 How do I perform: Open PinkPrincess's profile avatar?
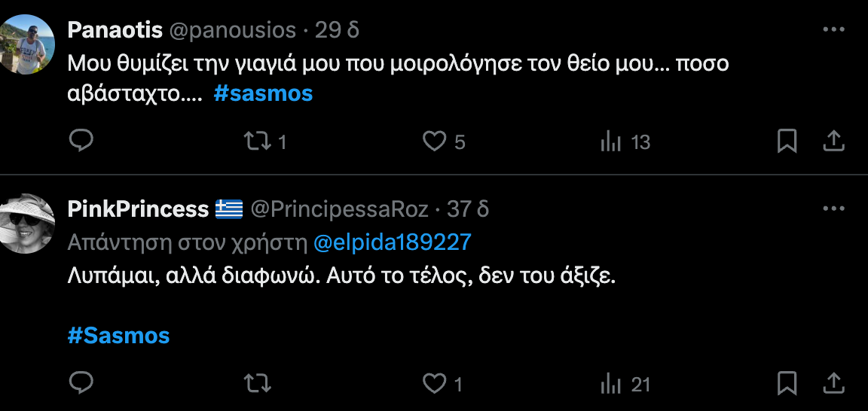pyautogui.click(x=27, y=223)
